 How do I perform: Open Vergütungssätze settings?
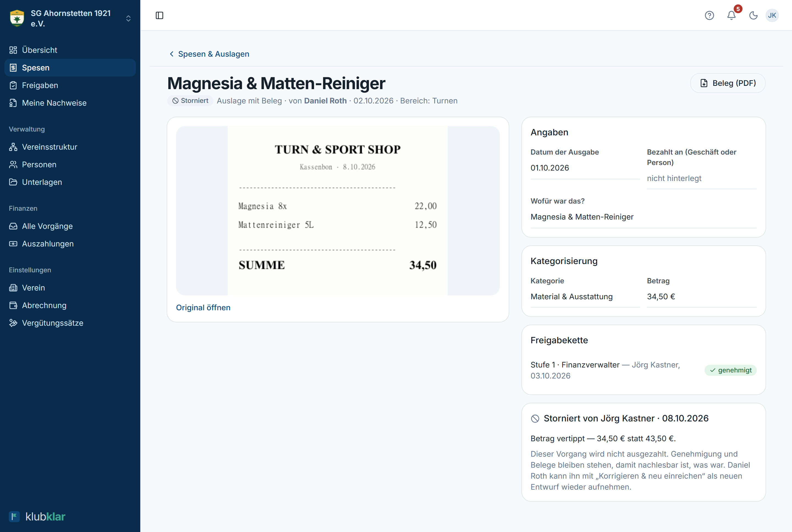(x=70, y=323)
